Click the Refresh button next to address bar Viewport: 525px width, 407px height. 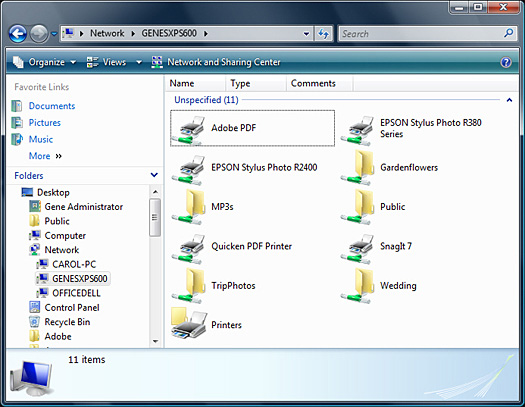(x=323, y=33)
